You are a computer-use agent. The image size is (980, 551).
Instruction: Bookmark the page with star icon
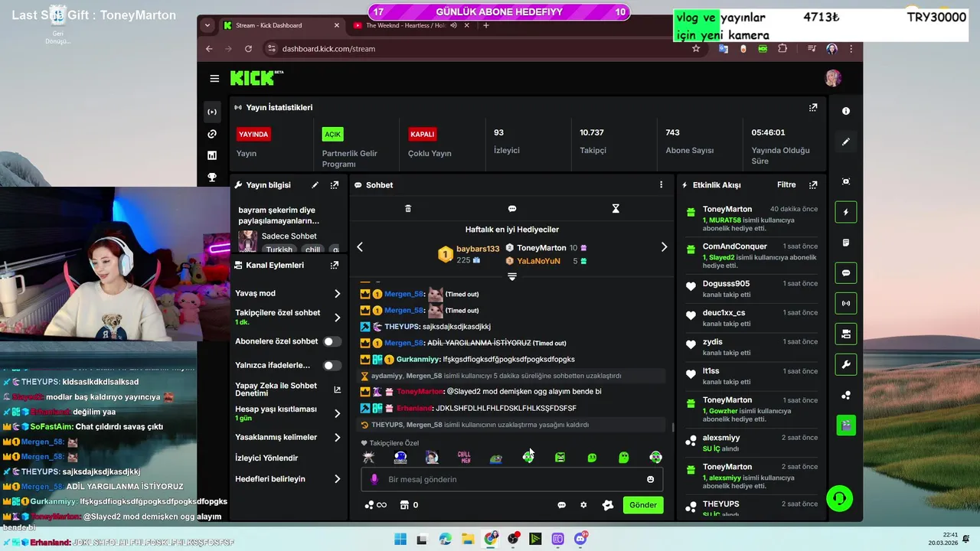696,48
